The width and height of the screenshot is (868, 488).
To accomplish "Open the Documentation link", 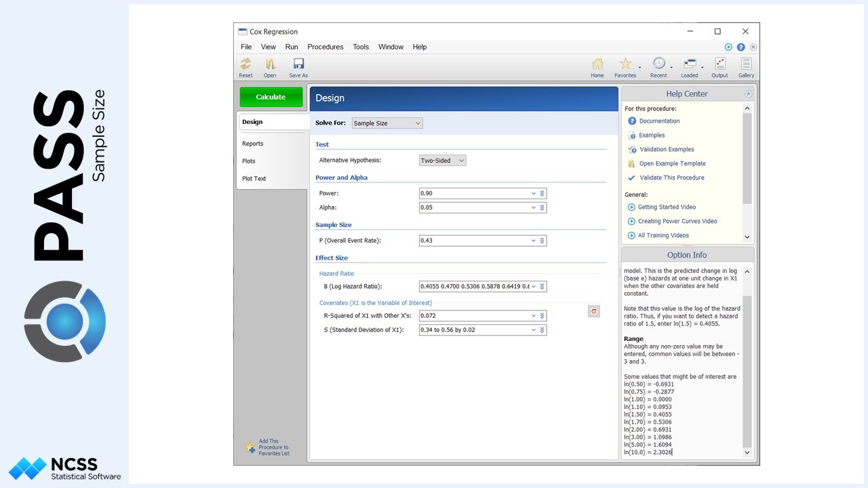I will click(659, 121).
